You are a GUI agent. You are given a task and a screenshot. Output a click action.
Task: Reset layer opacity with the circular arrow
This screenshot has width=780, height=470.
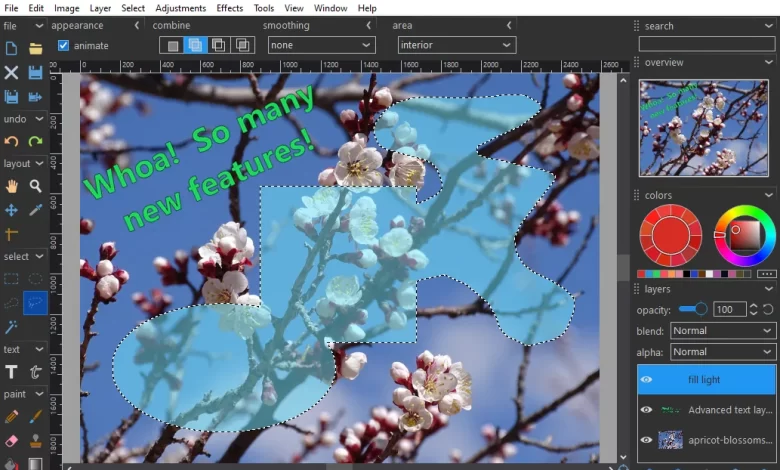click(768, 309)
